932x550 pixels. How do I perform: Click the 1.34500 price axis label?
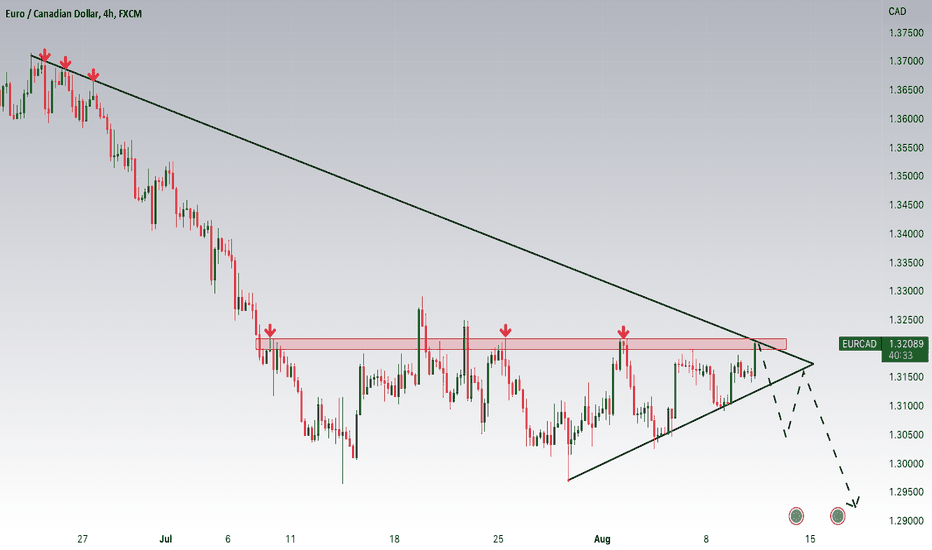pos(906,205)
